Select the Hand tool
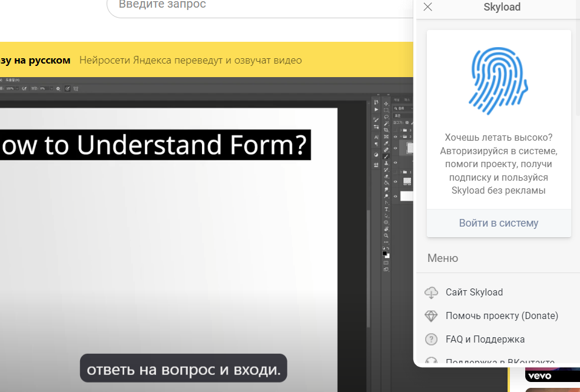Viewport: 580px width, 392px height. (386, 229)
